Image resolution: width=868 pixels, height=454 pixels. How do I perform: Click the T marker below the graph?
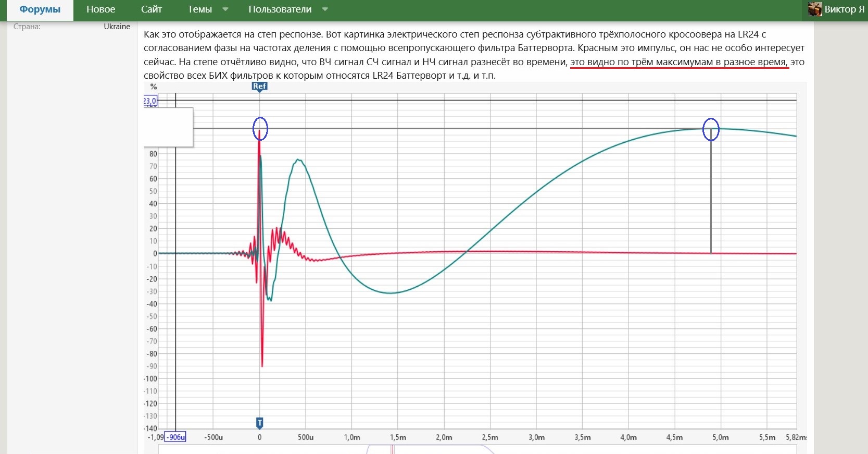(260, 423)
